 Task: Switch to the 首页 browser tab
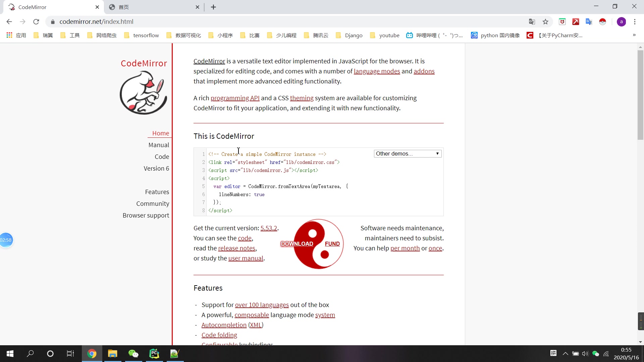[154, 7]
